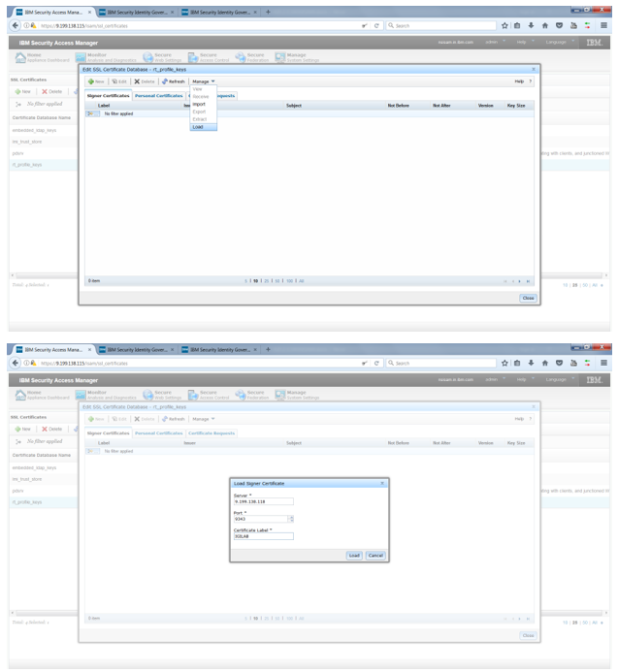Click the Search box in upper screenshot's browser

pyautogui.click(x=440, y=26)
